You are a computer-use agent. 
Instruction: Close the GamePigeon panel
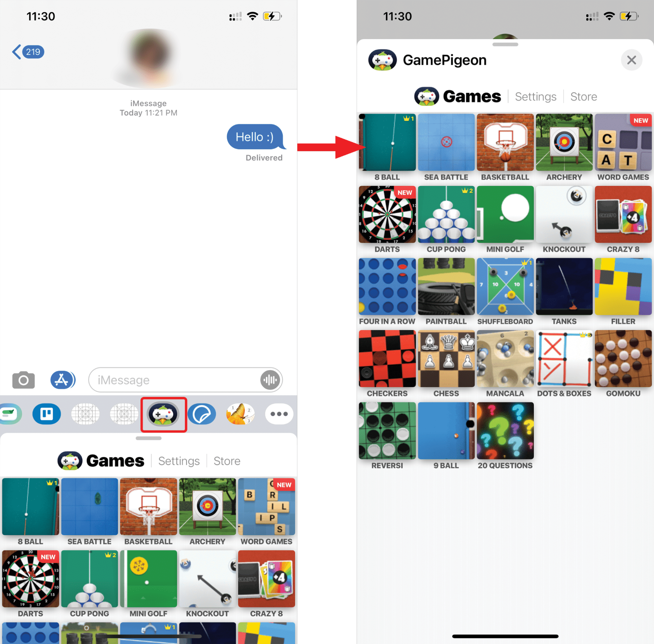point(632,60)
